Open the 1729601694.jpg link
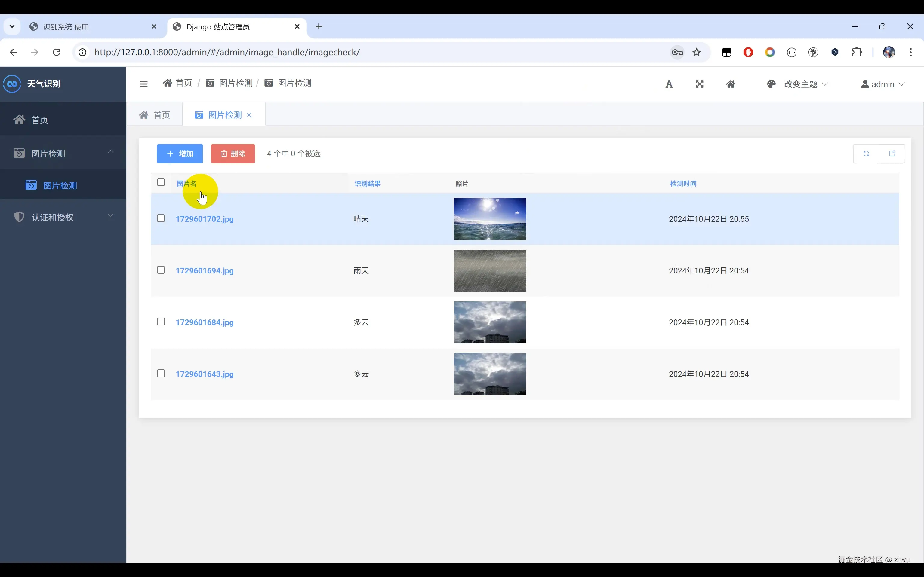The image size is (924, 577). [x=205, y=270]
